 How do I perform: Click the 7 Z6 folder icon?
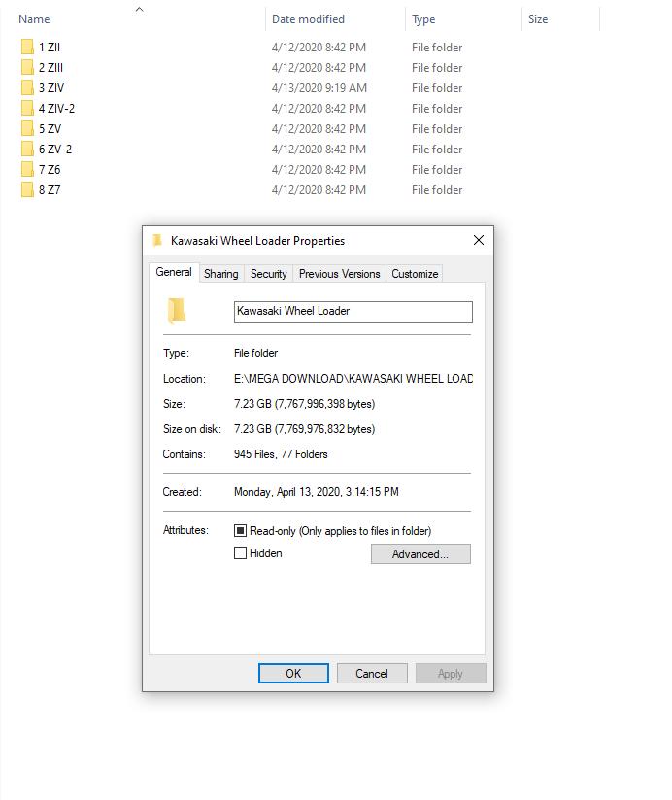point(27,169)
